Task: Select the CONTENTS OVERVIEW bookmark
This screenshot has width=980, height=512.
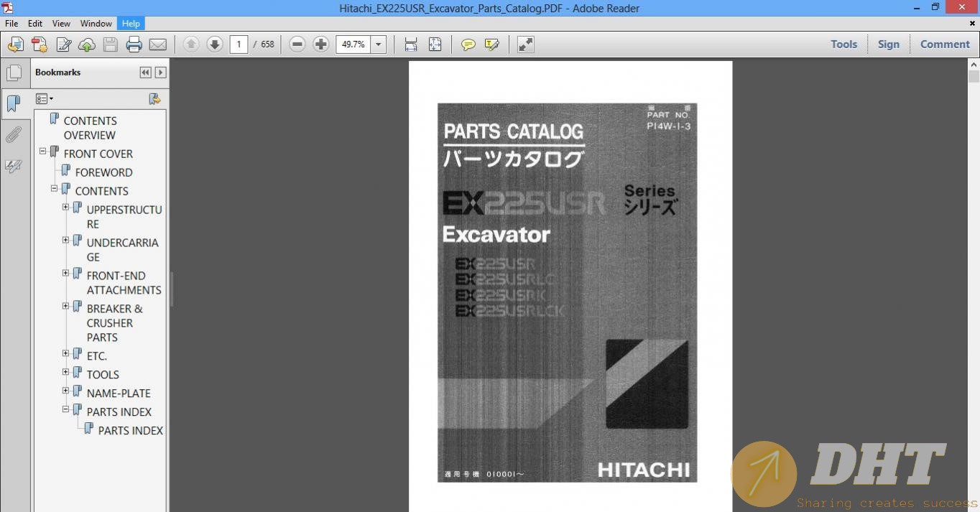Action: [91, 128]
